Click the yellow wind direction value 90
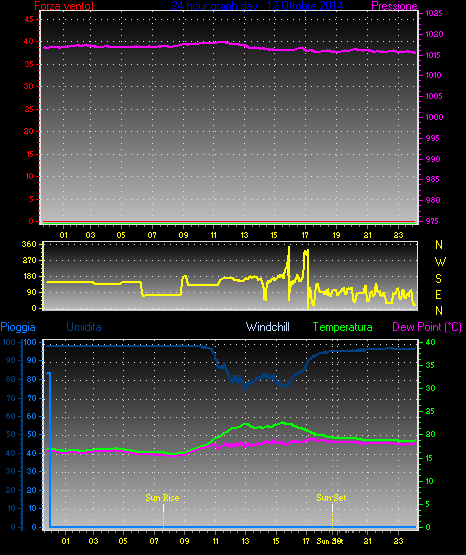 pyautogui.click(x=32, y=292)
